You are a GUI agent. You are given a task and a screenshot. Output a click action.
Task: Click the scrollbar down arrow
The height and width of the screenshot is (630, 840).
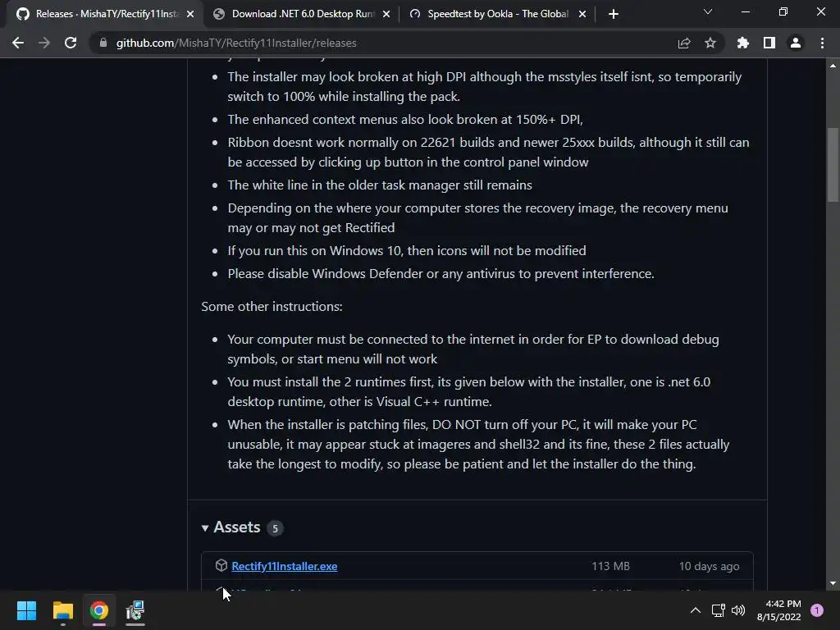(833, 583)
